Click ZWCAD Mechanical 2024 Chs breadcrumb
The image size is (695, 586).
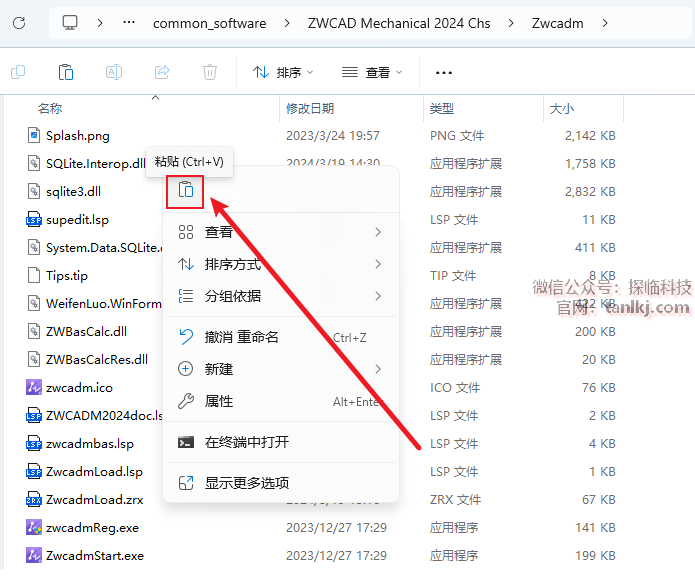(399, 23)
